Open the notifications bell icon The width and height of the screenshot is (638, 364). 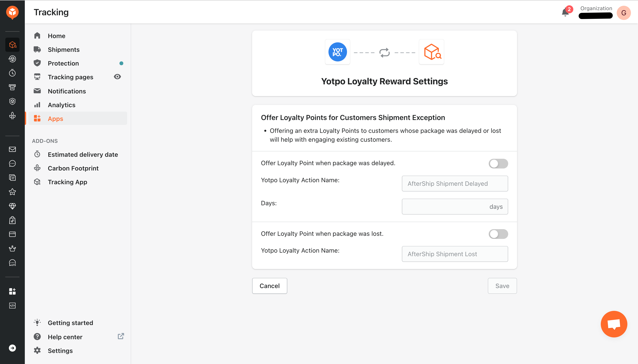tap(565, 12)
